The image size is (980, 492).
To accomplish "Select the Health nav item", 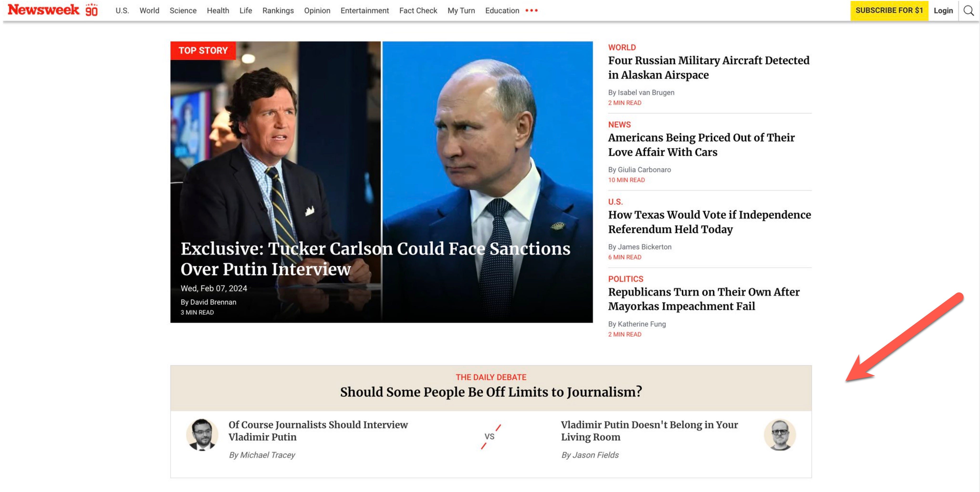I will (x=218, y=11).
